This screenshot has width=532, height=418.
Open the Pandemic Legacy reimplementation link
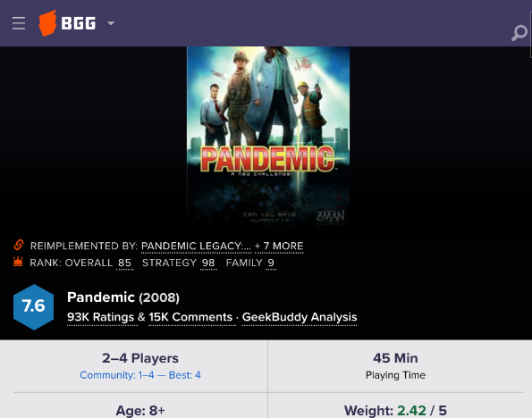[196, 247]
